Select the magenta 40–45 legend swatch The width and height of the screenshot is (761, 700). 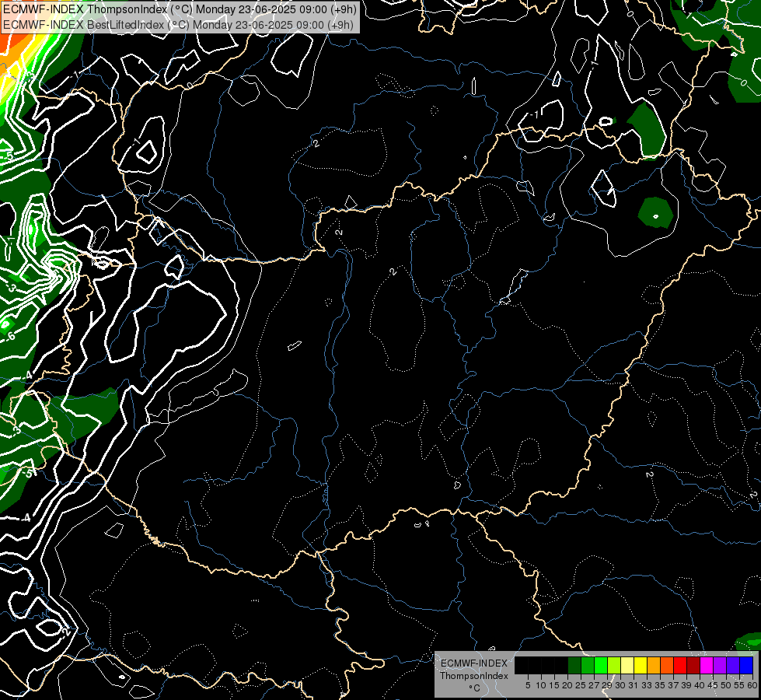pos(707,665)
